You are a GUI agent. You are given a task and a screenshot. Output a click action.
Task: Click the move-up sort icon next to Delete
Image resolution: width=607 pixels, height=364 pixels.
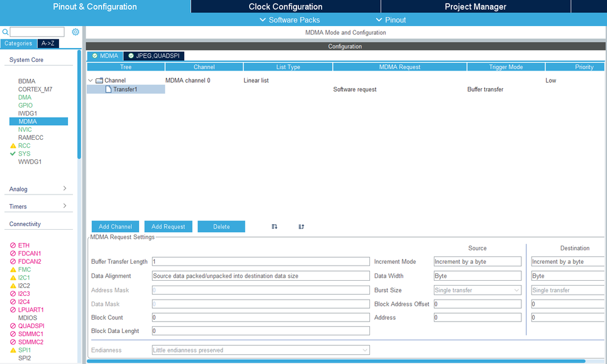(301, 227)
